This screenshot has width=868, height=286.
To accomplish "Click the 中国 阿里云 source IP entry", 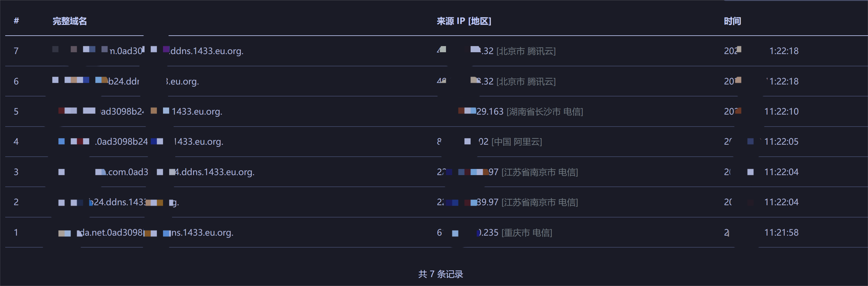I will pyautogui.click(x=490, y=142).
